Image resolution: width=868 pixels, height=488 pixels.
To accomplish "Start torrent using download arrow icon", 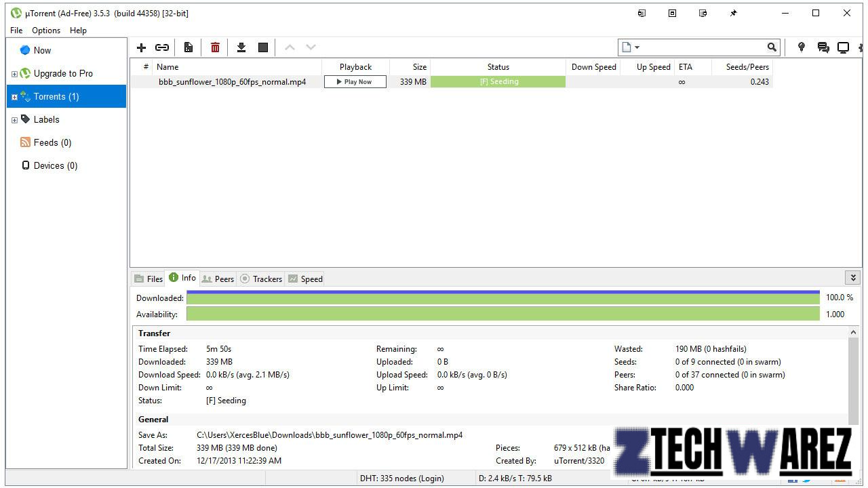I will (x=241, y=47).
